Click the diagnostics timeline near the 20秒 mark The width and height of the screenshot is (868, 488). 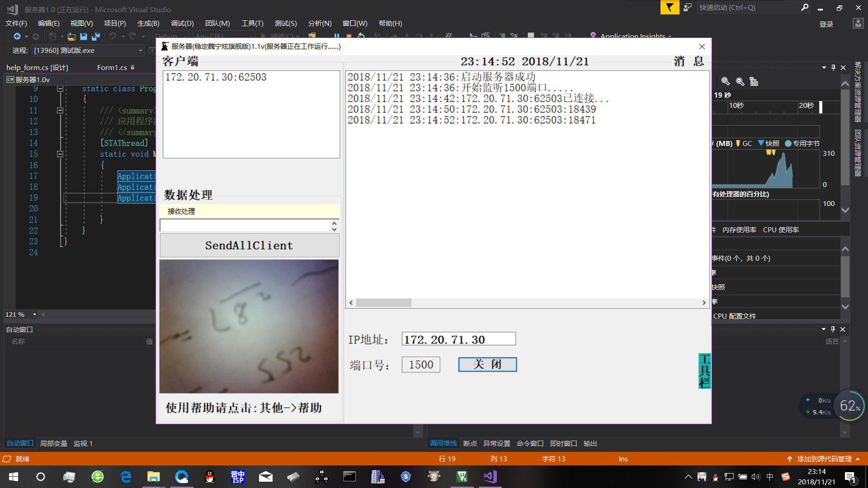pos(806,107)
